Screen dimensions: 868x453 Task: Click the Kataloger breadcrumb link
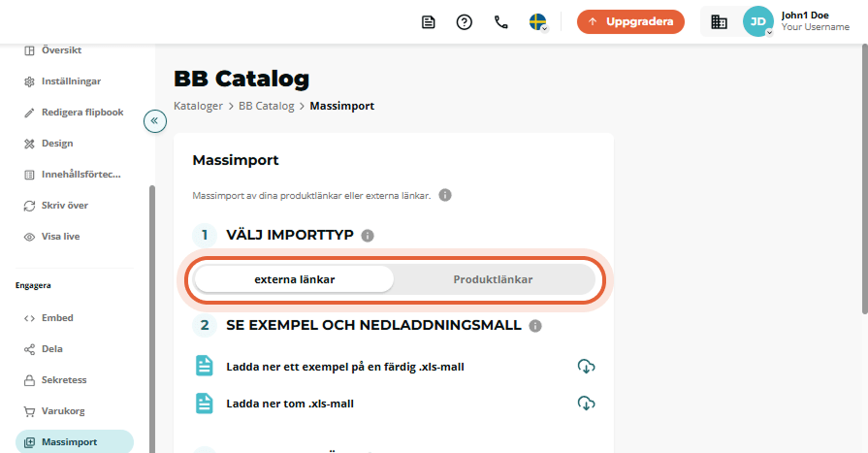[198, 106]
